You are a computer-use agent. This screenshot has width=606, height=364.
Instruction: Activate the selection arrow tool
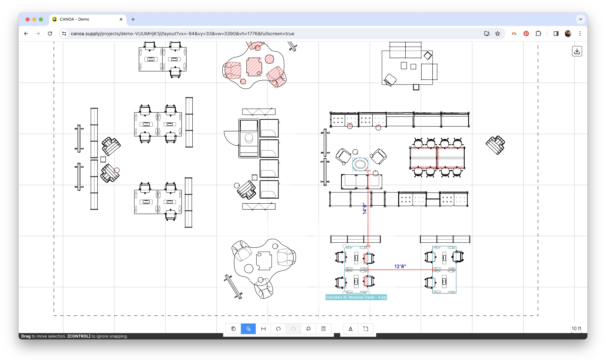pos(248,329)
